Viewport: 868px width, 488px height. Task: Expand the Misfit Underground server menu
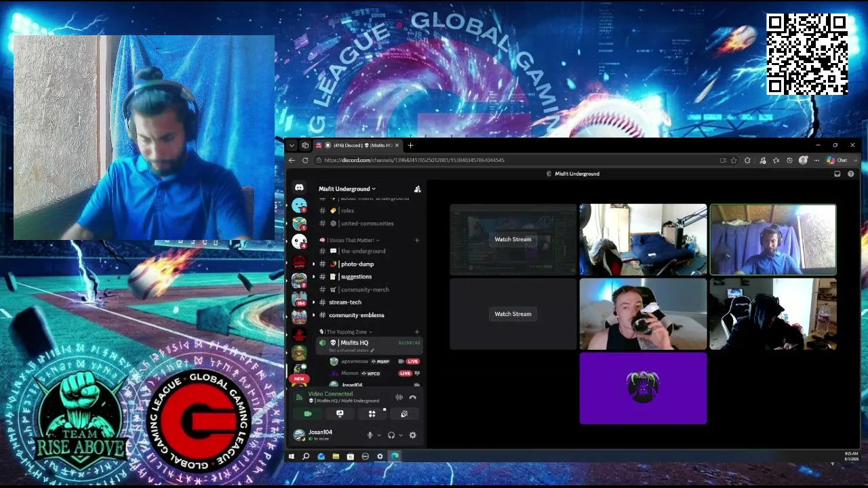(347, 189)
